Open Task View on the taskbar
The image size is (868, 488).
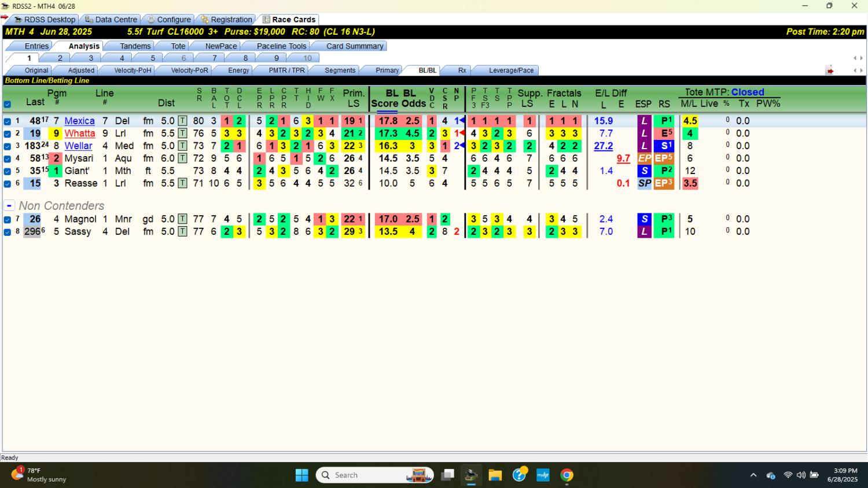[x=447, y=475]
